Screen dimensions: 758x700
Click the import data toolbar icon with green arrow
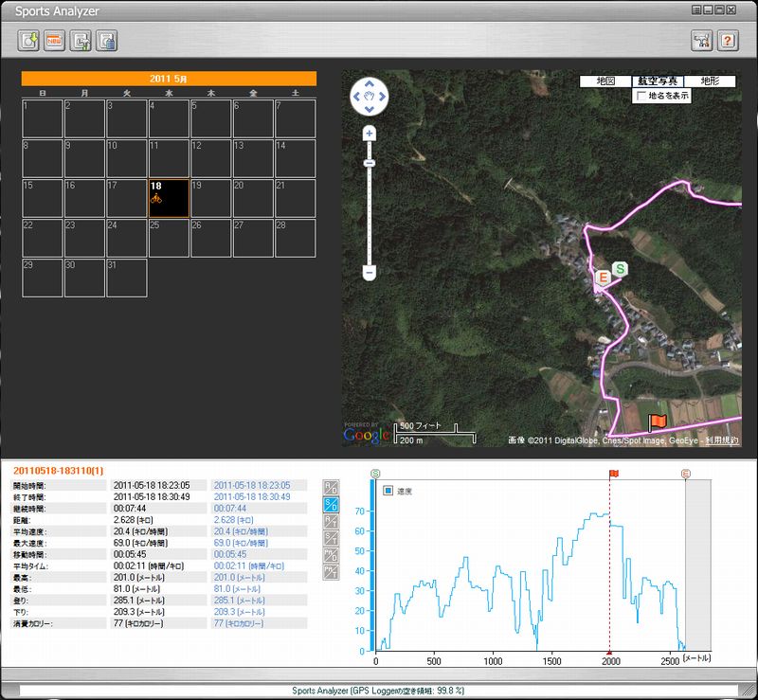[x=28, y=41]
